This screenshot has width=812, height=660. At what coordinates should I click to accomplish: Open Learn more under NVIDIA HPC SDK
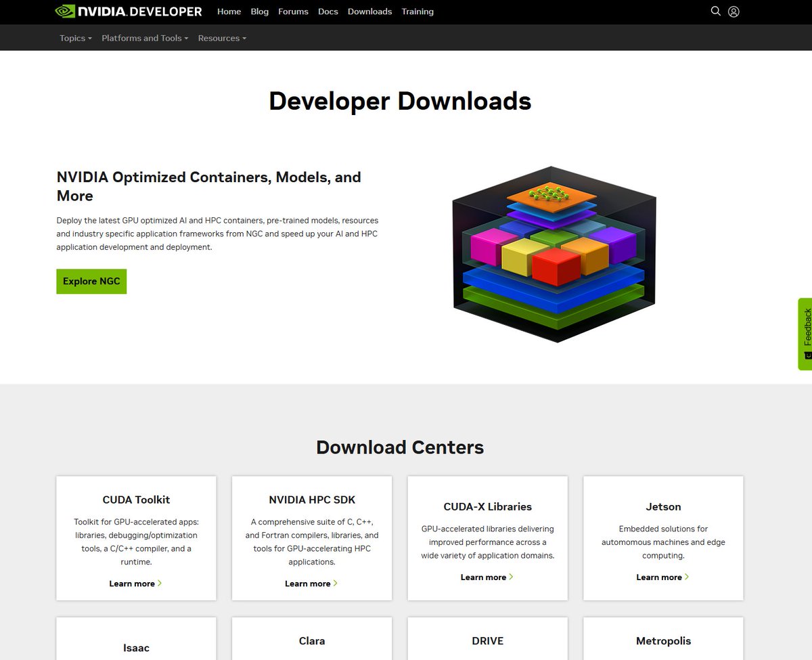311,584
